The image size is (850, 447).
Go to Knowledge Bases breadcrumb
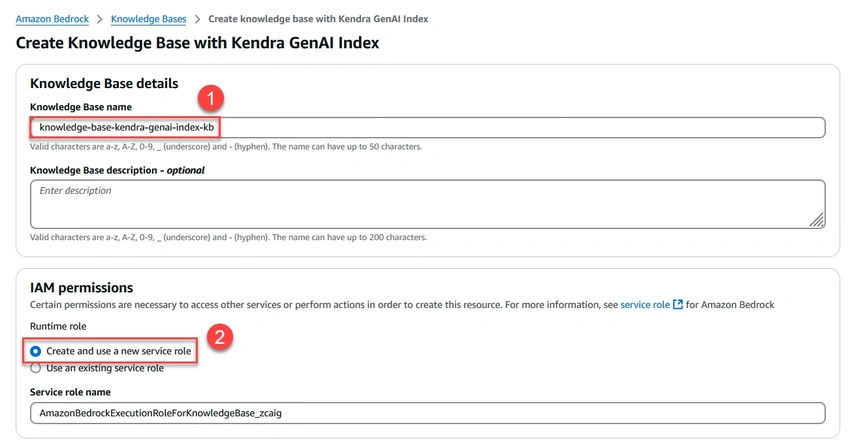149,19
